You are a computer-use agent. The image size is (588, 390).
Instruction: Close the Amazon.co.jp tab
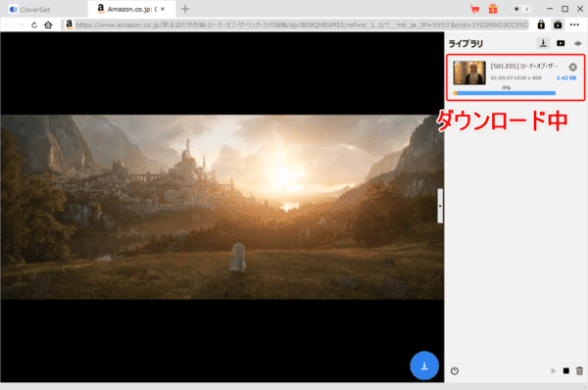163,9
